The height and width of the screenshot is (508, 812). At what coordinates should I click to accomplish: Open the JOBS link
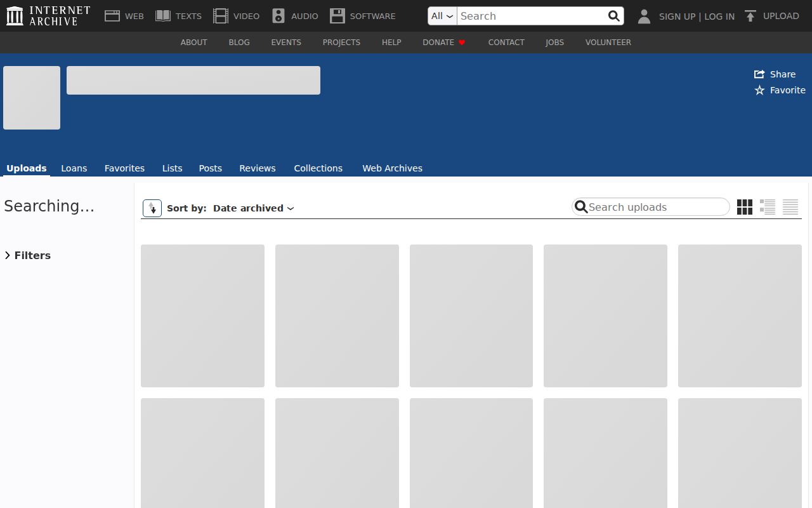tap(554, 43)
